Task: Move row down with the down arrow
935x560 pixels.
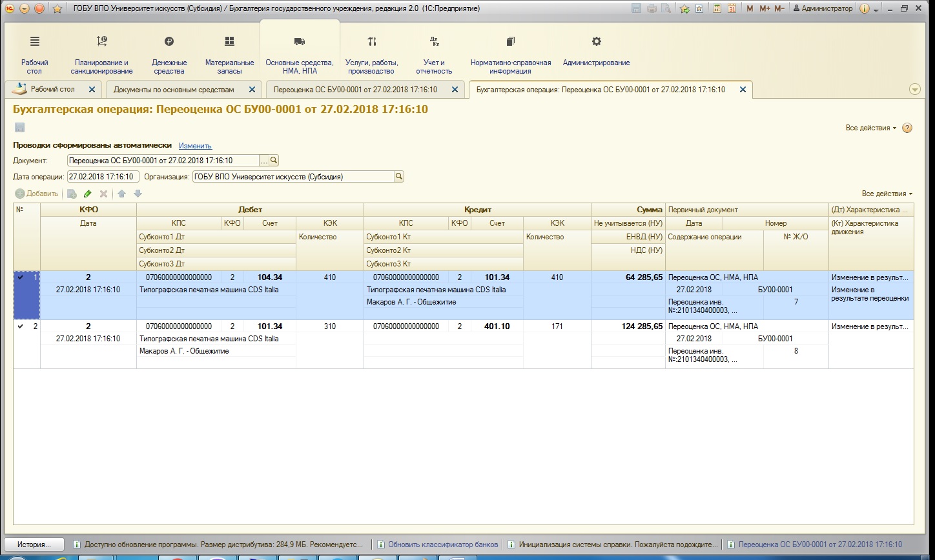Action: tap(138, 194)
